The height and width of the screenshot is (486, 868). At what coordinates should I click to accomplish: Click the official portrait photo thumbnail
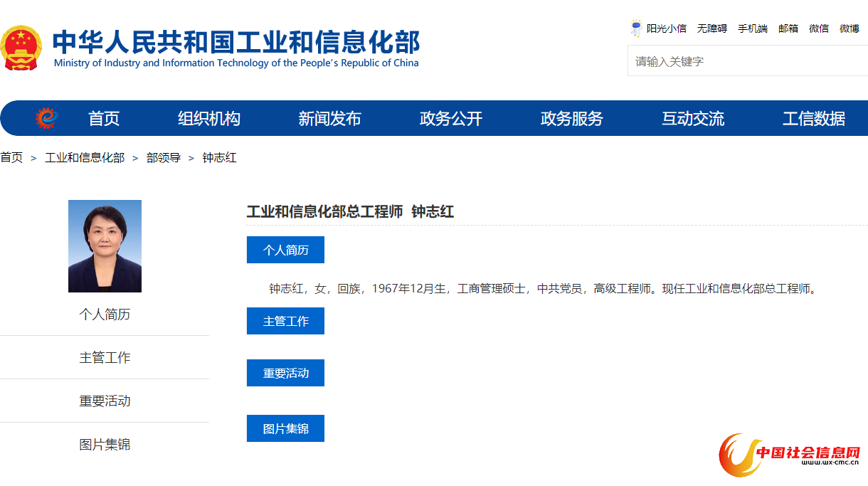click(105, 246)
